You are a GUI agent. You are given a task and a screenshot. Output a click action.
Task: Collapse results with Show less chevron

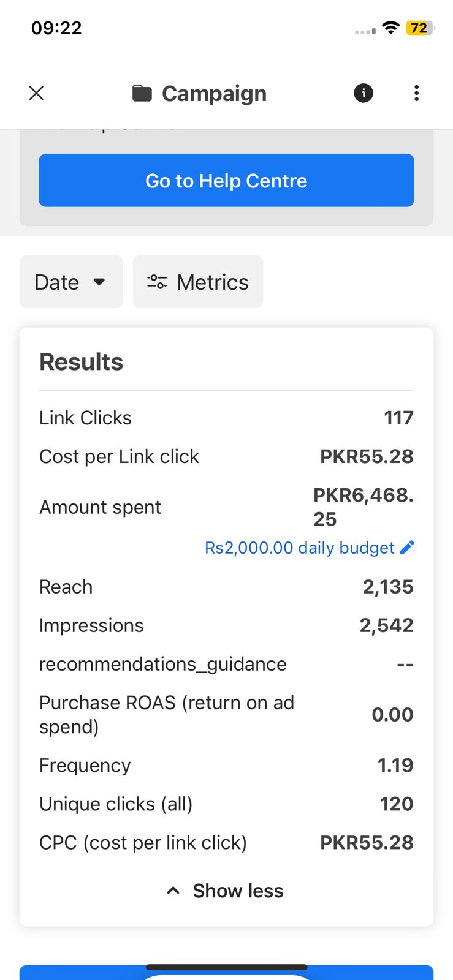point(173,891)
